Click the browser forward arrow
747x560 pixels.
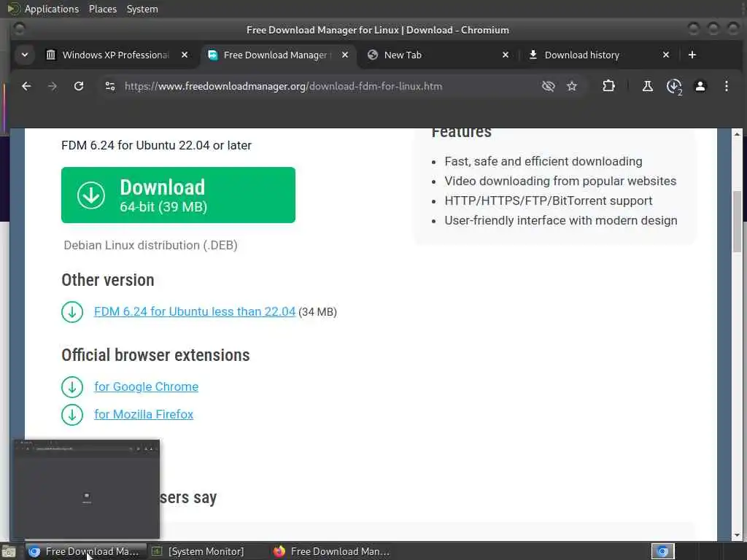[x=53, y=86]
